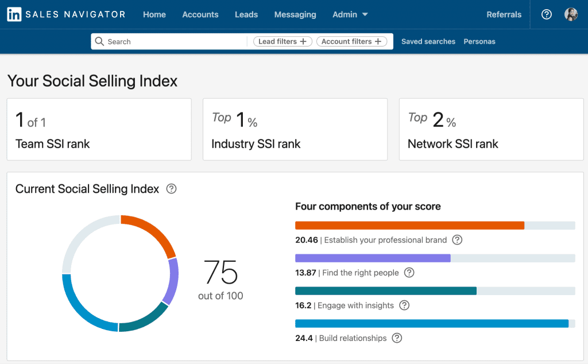Click the "Engage with insights" label
The width and height of the screenshot is (588, 364).
[355, 305]
